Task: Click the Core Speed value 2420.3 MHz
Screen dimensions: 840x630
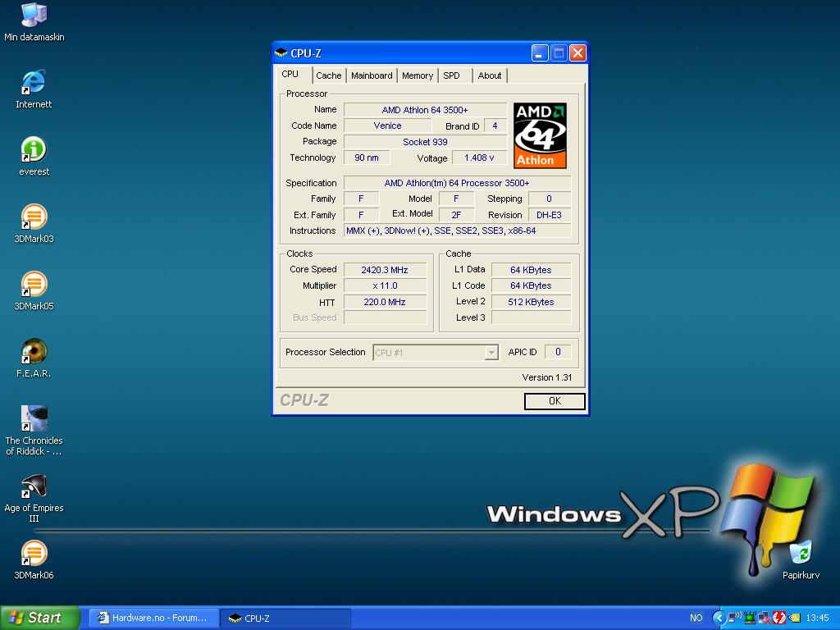Action: (x=385, y=270)
